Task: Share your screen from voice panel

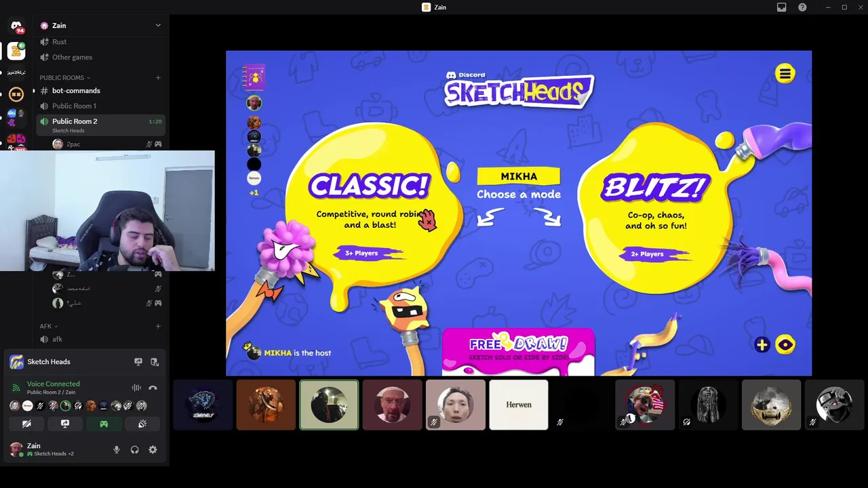Action: pos(65,424)
